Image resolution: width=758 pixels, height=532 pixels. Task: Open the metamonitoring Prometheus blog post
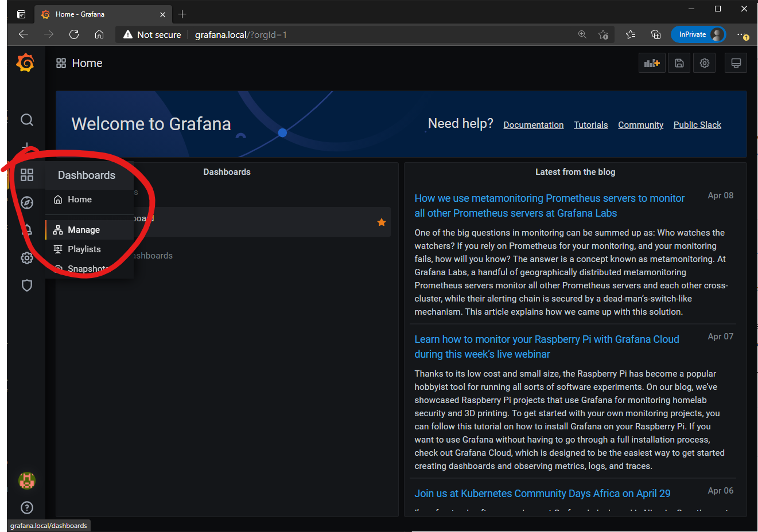click(x=549, y=206)
